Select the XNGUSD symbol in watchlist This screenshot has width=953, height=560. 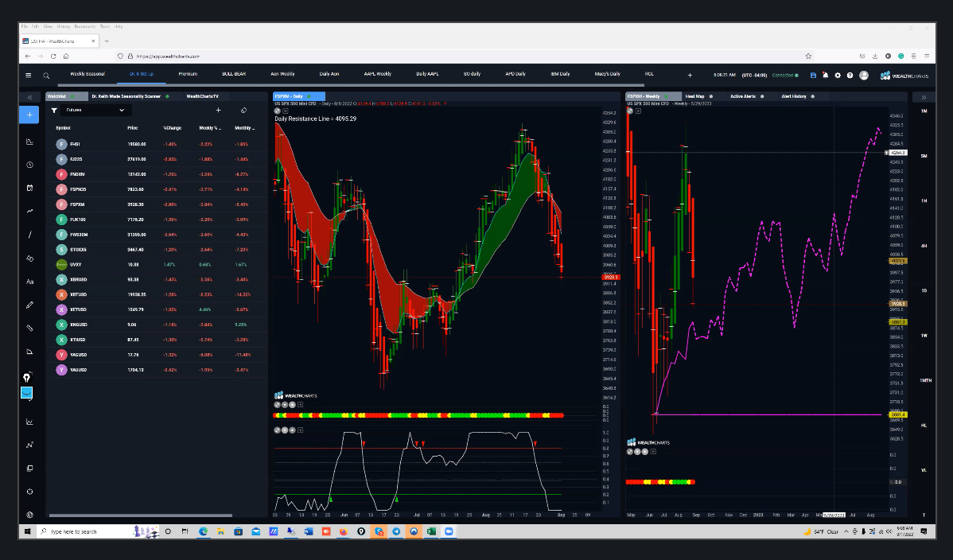point(79,325)
